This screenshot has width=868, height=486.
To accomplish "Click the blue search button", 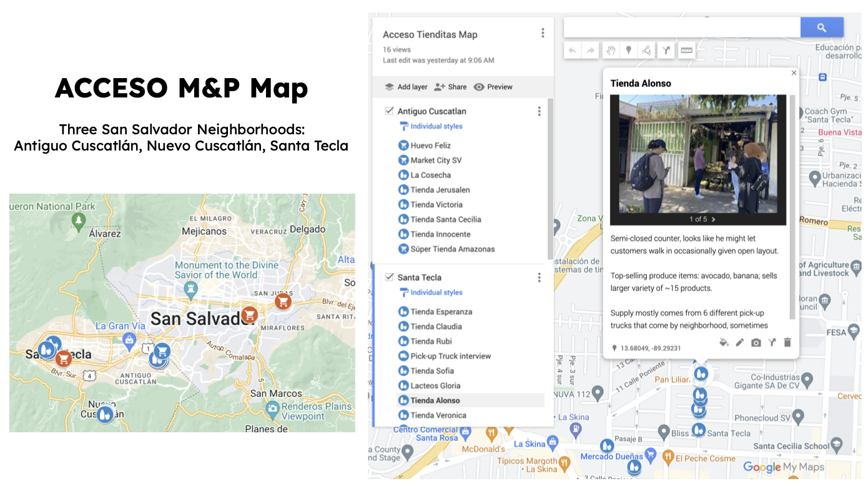I will click(822, 27).
